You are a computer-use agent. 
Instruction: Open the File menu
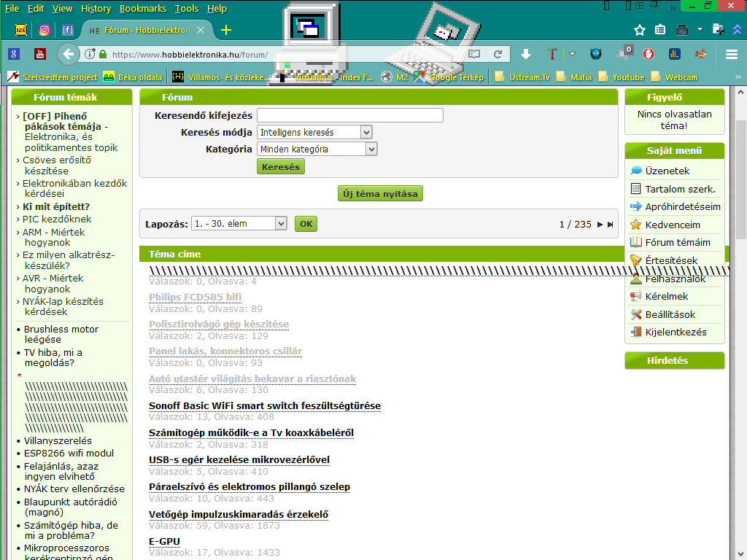coord(12,9)
